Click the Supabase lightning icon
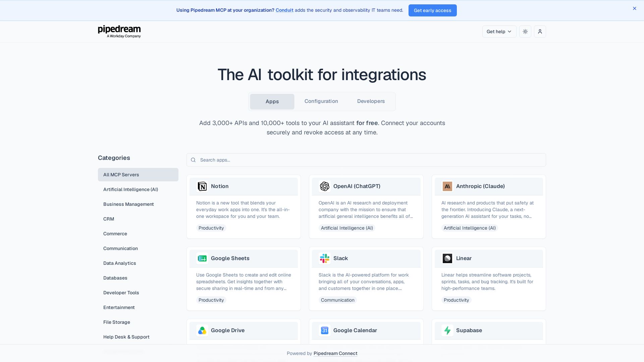Image resolution: width=644 pixels, height=362 pixels. click(447, 330)
